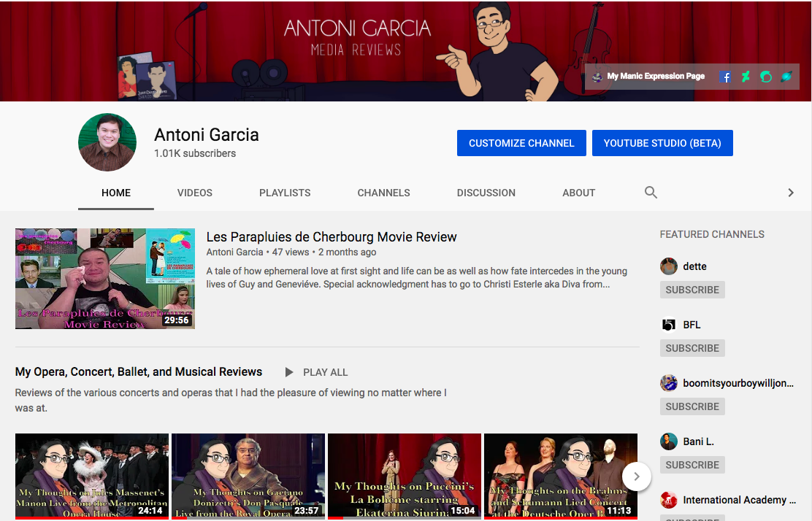Open the dette channel avatar
This screenshot has height=521, width=812.
pos(668,266)
